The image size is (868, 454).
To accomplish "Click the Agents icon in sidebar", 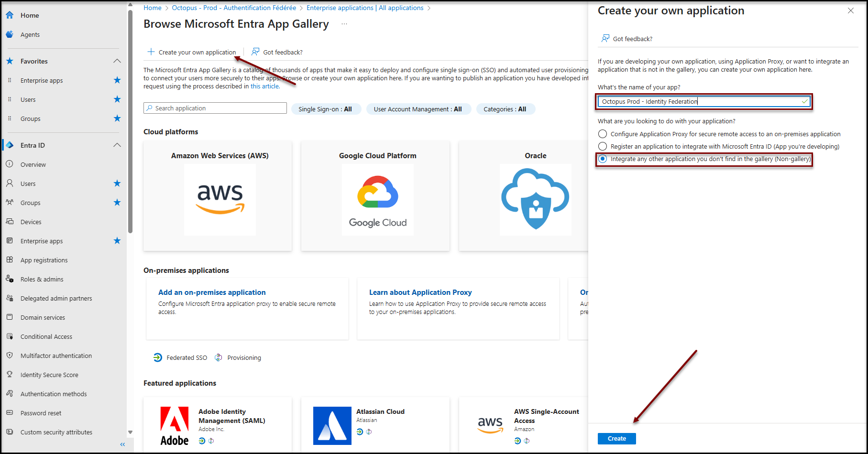I will click(x=10, y=34).
